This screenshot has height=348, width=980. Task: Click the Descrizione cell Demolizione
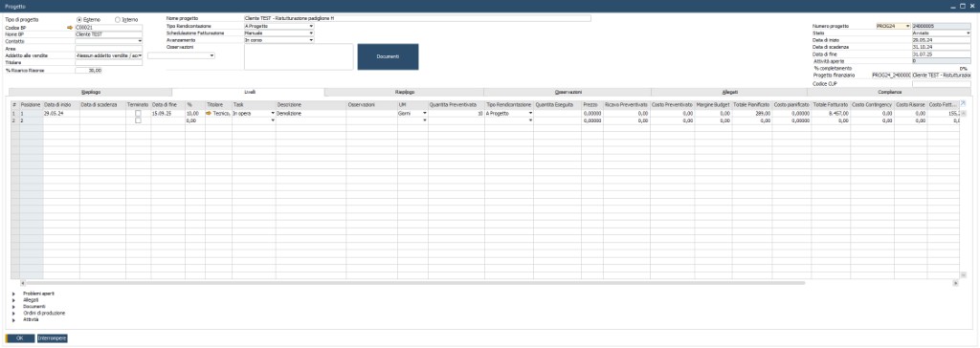[311, 113]
